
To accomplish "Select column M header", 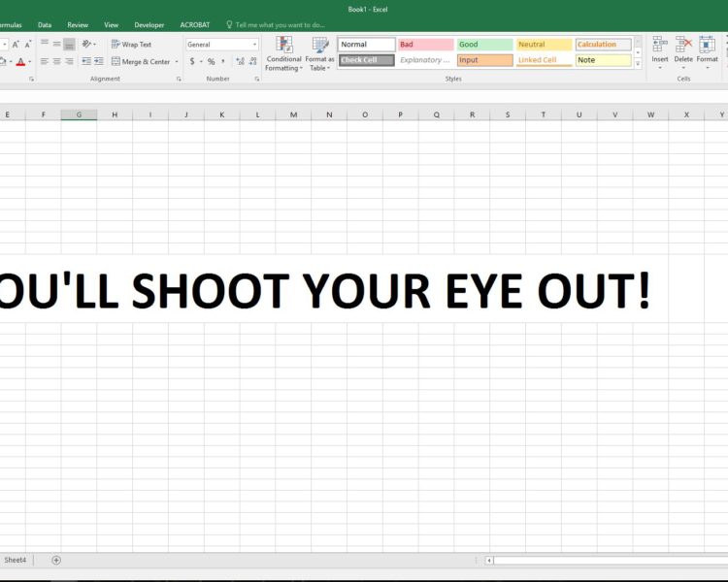I will coord(293,114).
